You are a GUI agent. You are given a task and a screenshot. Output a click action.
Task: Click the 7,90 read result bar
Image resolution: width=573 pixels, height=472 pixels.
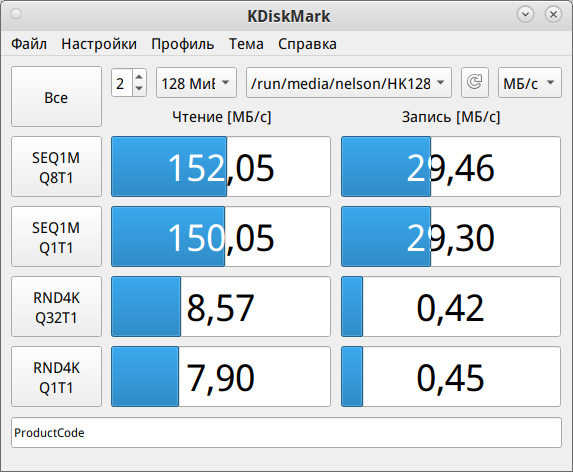click(x=221, y=376)
